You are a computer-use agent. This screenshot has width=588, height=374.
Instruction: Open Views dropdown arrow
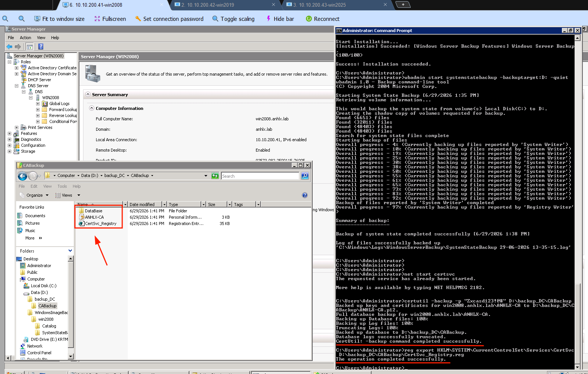(79, 195)
